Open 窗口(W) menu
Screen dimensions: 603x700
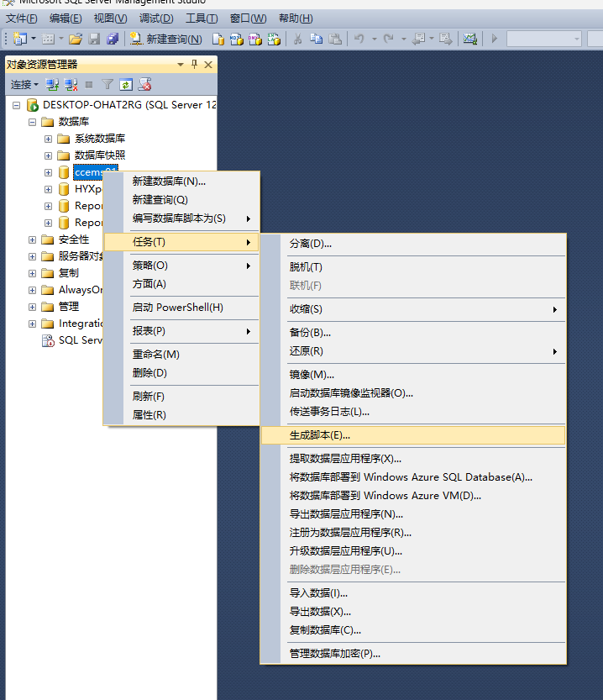pos(248,18)
